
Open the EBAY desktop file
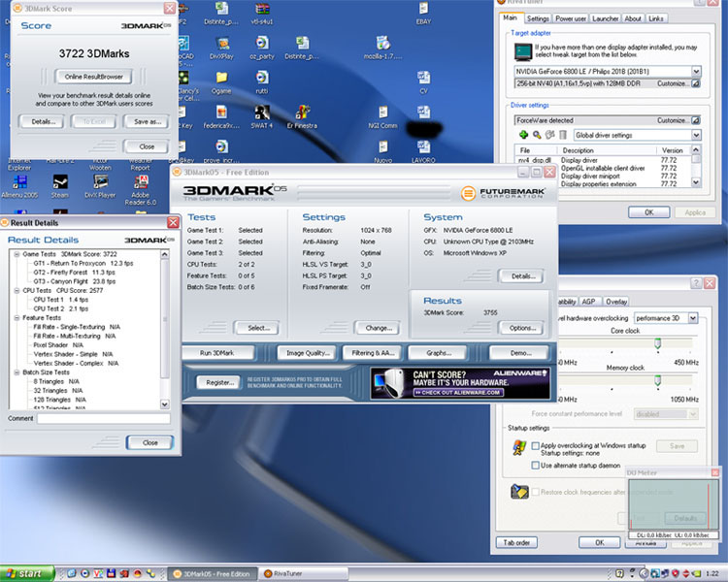[x=423, y=13]
